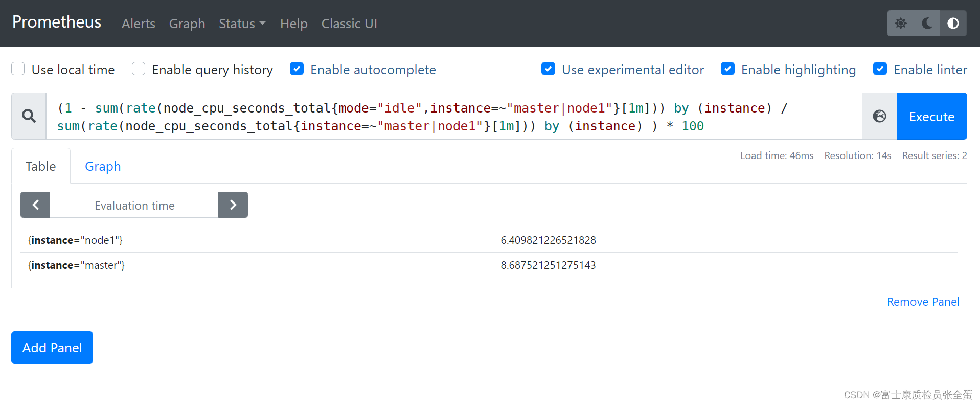Toggle Enable highlighting checkbox
The image size is (980, 405).
pos(727,69)
